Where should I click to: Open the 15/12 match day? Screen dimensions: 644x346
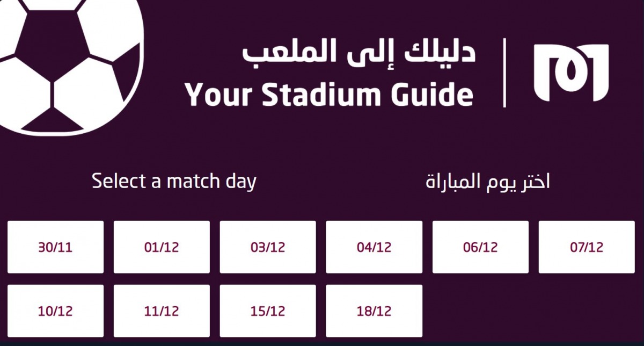coord(268,311)
